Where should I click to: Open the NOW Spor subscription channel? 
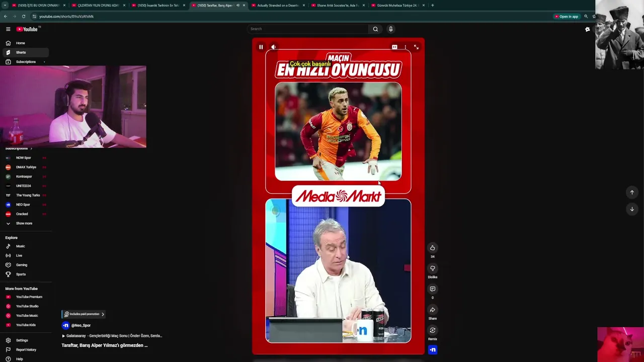[x=25, y=158]
